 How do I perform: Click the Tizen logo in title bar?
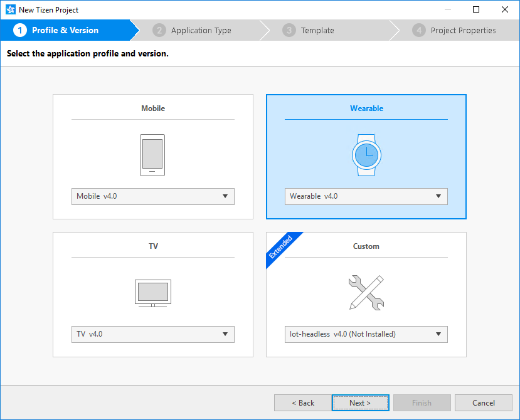click(x=10, y=9)
